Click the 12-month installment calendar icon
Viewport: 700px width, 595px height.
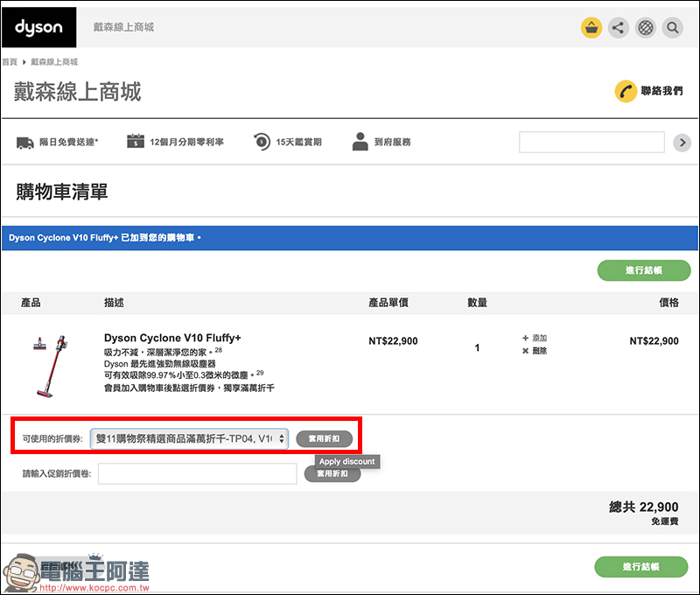coord(136,141)
